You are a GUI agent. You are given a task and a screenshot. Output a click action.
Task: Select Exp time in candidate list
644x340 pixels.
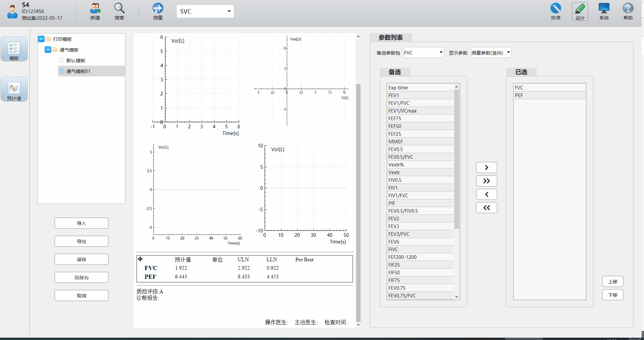coord(421,87)
